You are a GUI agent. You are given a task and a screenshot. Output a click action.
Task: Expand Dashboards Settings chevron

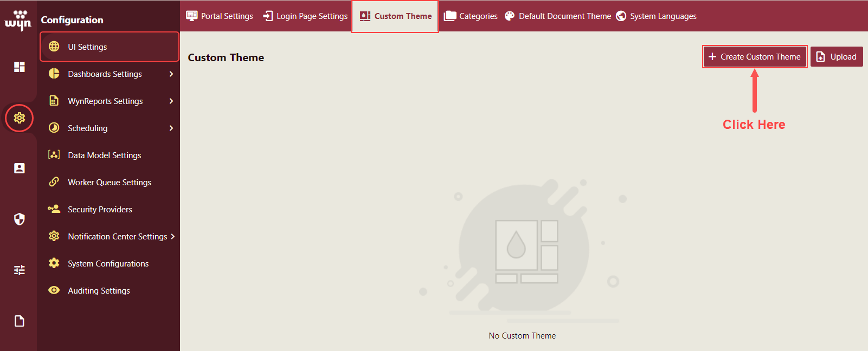(x=171, y=74)
